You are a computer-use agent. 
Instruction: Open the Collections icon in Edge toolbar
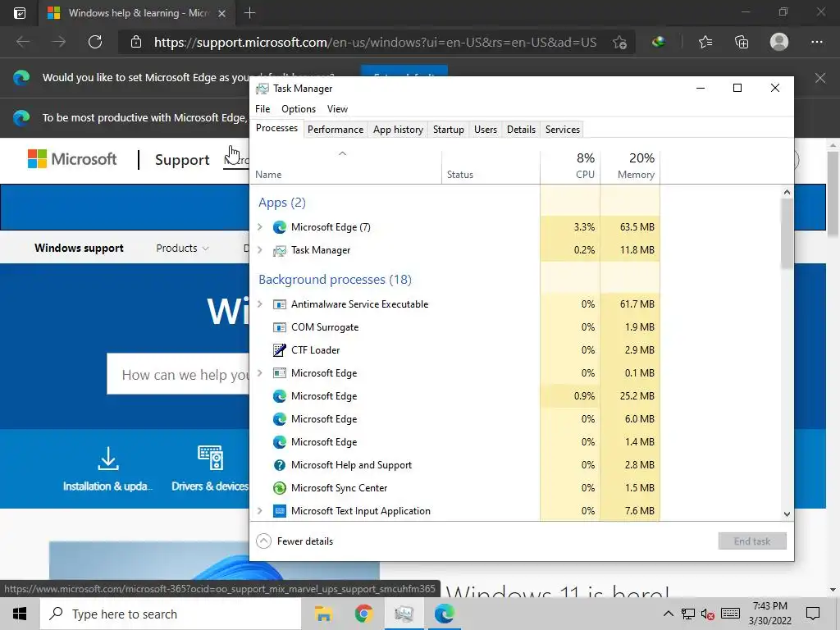click(x=742, y=42)
